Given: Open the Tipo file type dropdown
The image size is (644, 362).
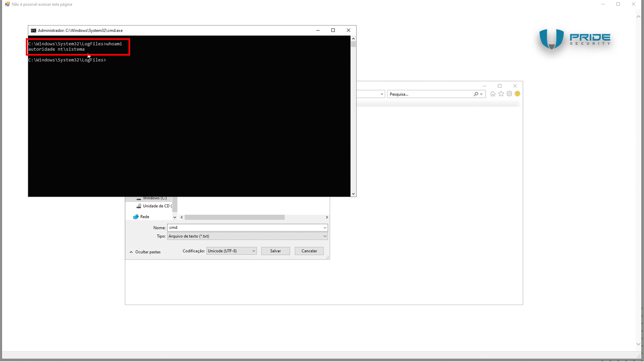Looking at the screenshot, I should pos(325,236).
